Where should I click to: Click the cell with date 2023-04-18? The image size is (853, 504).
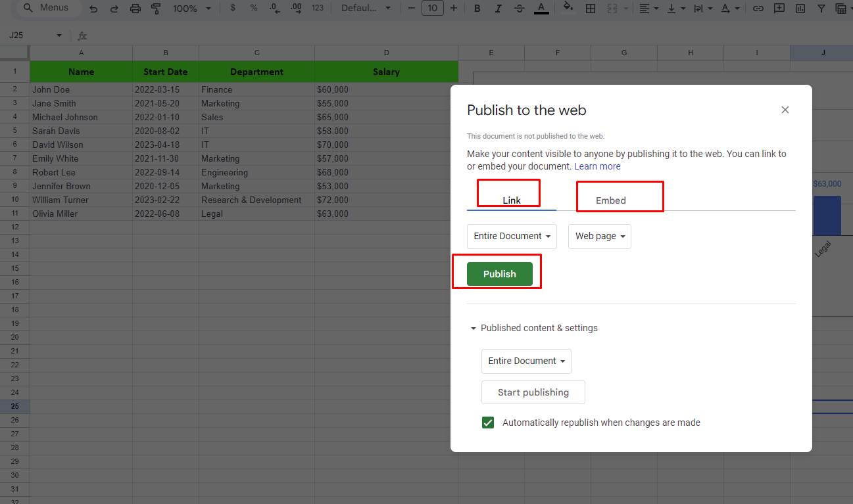(x=166, y=145)
